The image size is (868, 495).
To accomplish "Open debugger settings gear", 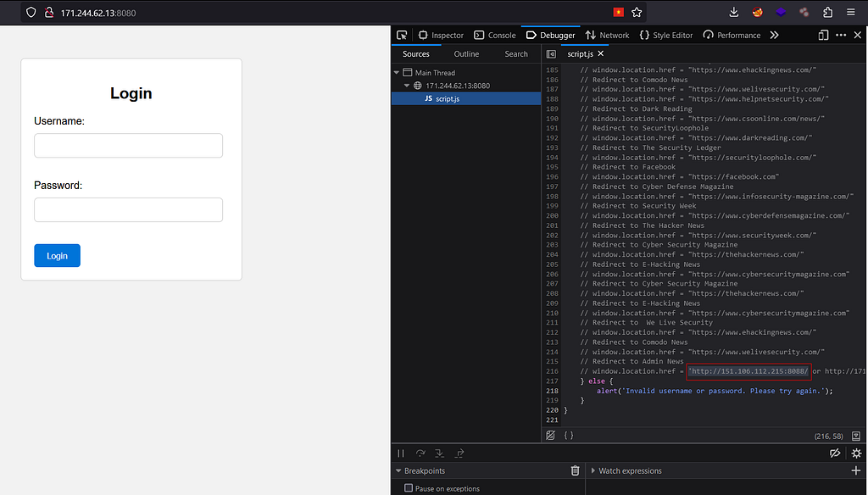I will point(856,453).
